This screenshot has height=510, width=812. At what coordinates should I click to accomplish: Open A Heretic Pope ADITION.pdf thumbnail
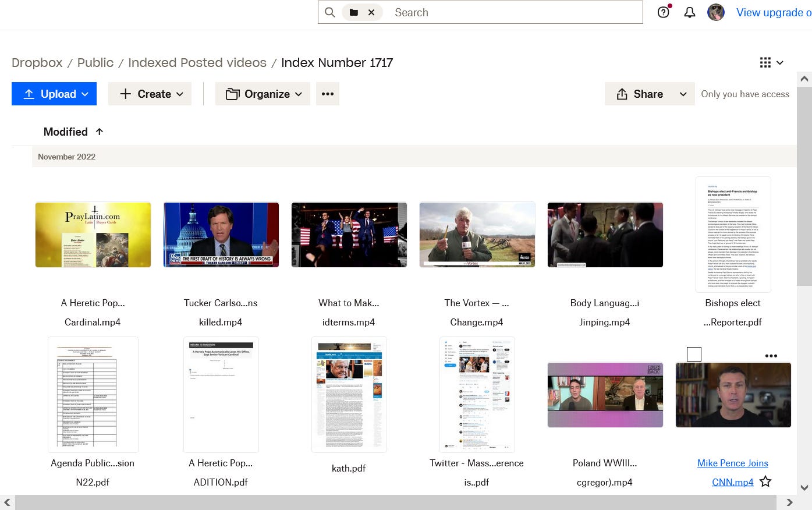(221, 395)
